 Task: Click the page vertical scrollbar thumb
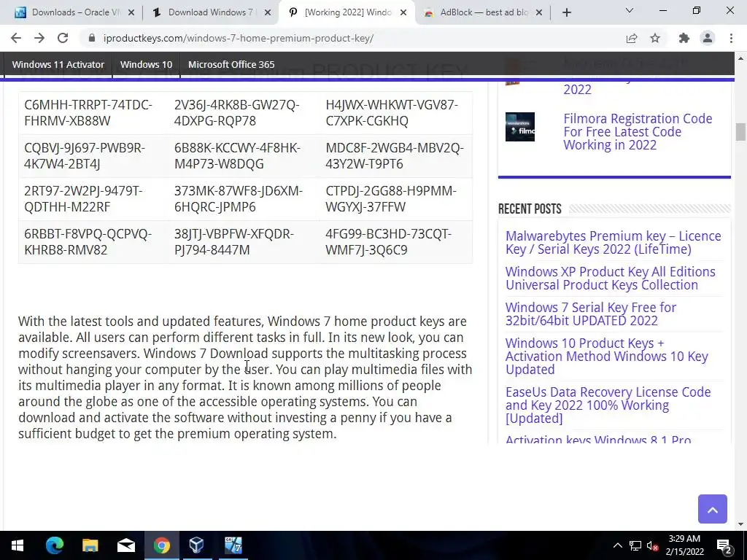tap(740, 132)
